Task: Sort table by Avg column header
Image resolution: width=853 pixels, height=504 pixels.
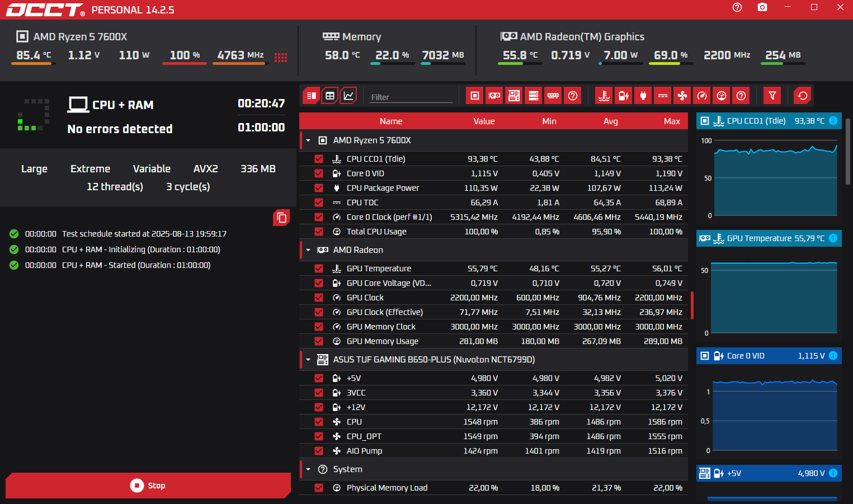Action: point(611,121)
